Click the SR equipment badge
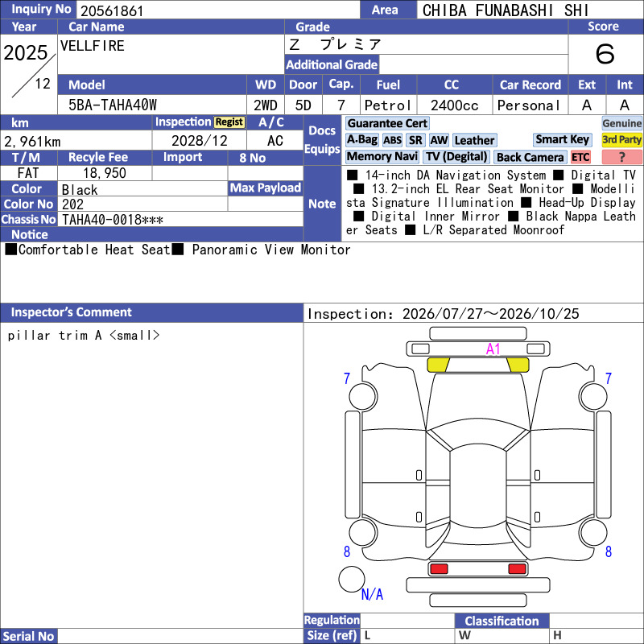644x644 pixels. 415,140
